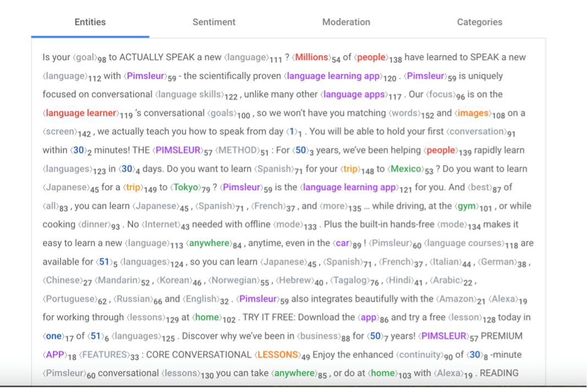Select the 'goal' entity numbered 98
Image resolution: width=588 pixels, height=389 pixels.
85,58
